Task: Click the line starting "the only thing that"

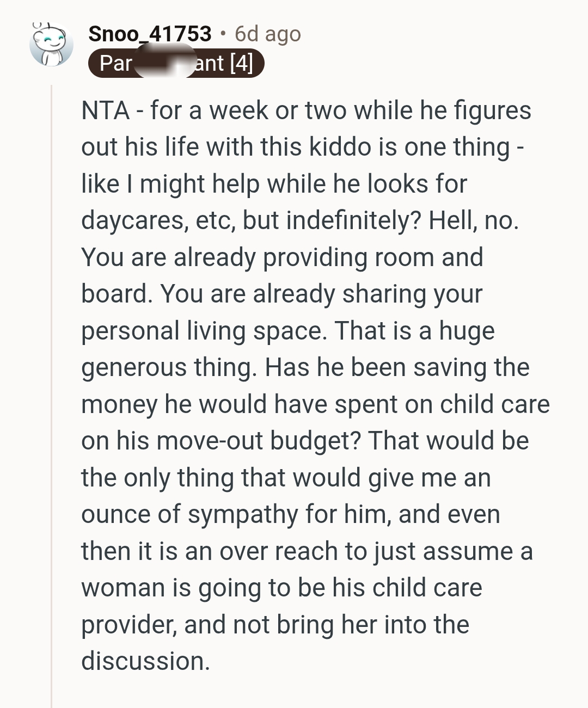Action: [x=286, y=478]
